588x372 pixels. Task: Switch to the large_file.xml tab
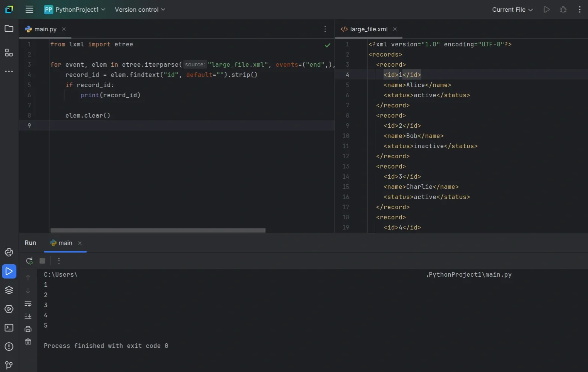pyautogui.click(x=368, y=29)
